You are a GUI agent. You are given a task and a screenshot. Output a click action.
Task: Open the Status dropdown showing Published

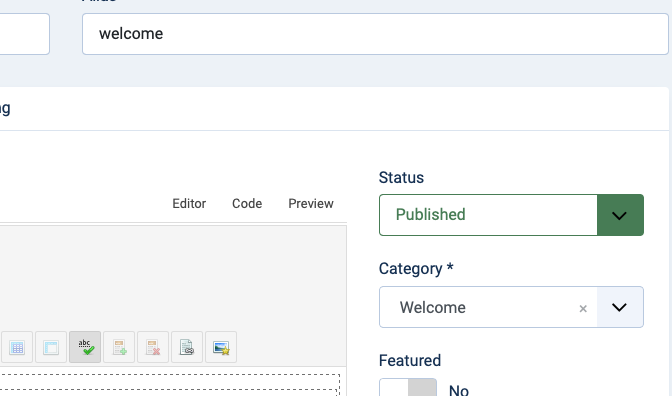(511, 215)
